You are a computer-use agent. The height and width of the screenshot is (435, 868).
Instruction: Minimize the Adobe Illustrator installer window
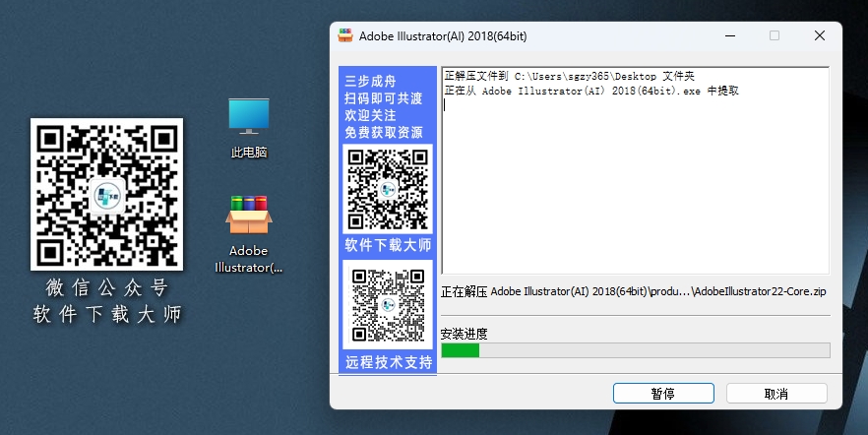[730, 36]
